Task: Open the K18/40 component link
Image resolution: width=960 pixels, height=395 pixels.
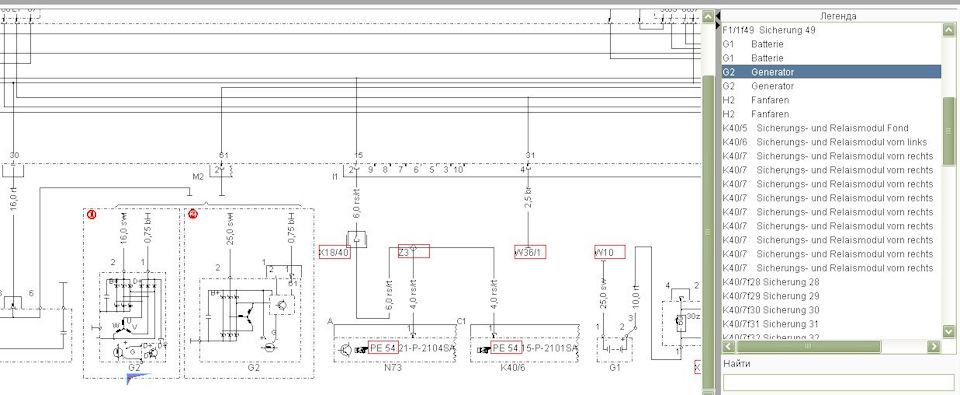Action: point(335,252)
